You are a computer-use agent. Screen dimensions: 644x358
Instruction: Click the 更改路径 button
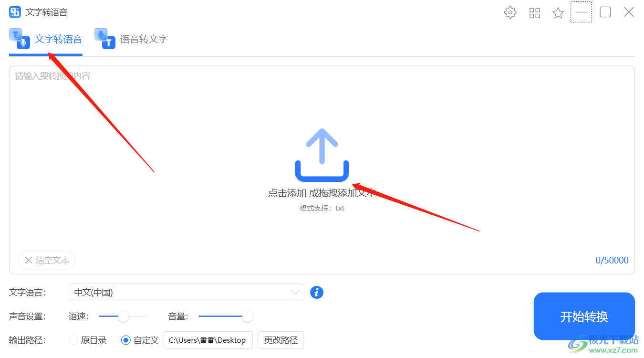pos(281,340)
